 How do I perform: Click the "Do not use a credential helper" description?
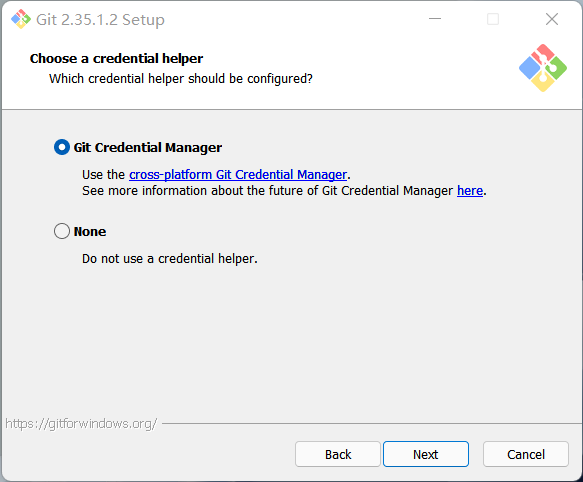pyautogui.click(x=170, y=258)
